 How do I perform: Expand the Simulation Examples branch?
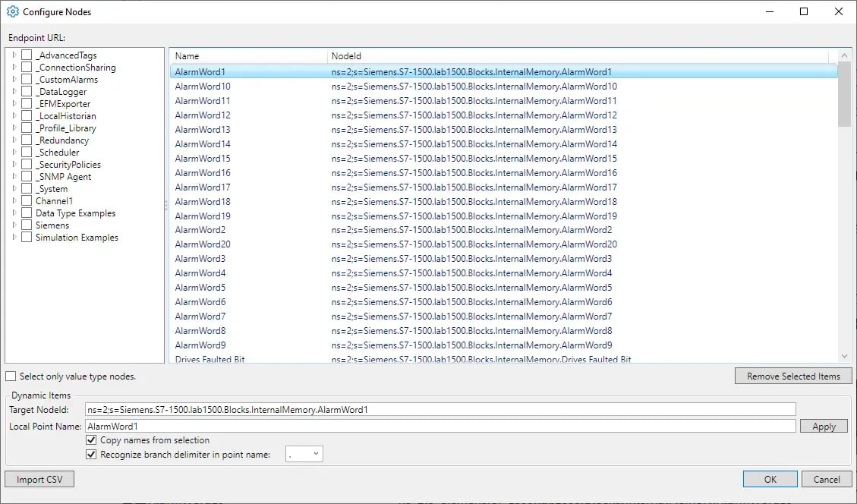pos(15,237)
